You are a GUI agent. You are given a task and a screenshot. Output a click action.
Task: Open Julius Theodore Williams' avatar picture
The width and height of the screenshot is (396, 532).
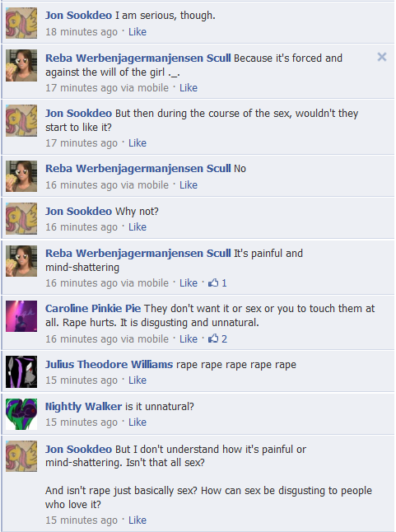pos(21,372)
